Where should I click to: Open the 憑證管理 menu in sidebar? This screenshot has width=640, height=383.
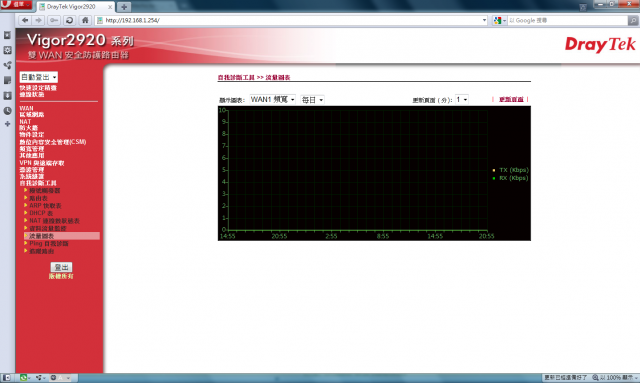point(32,170)
